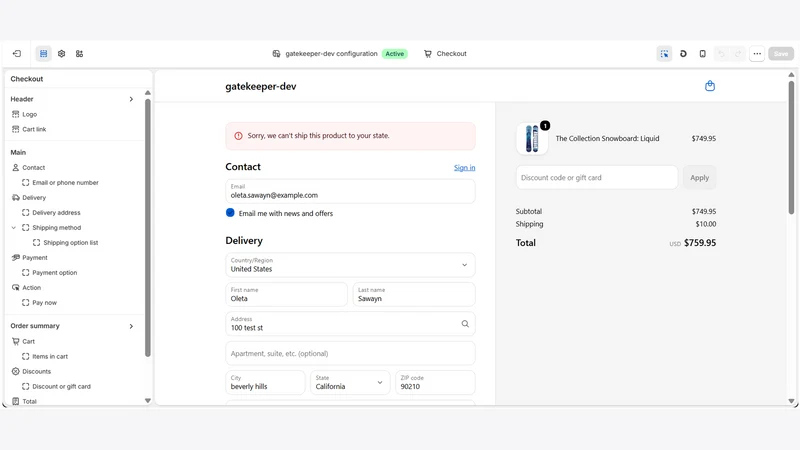Collapse the Shipping method tree item
This screenshot has height=450, width=800.
pos(14,228)
